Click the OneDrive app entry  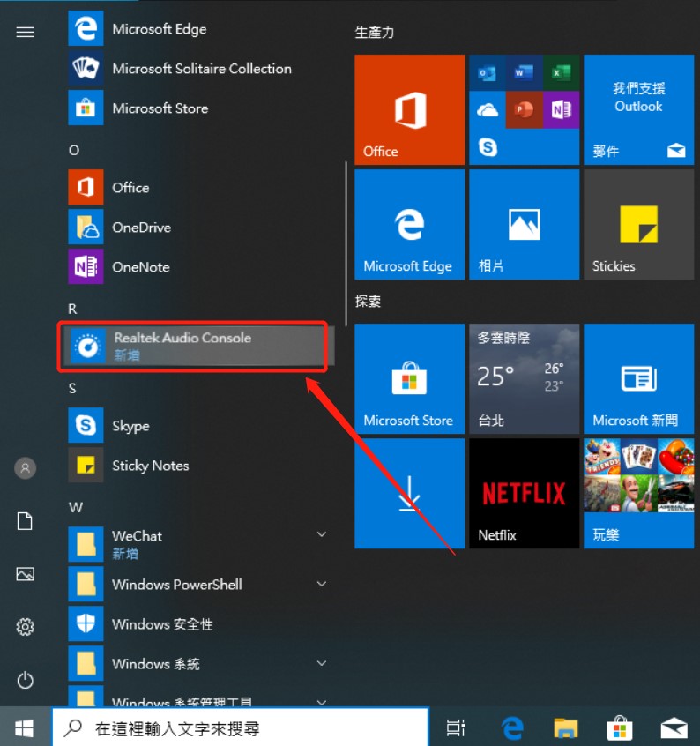tap(141, 228)
